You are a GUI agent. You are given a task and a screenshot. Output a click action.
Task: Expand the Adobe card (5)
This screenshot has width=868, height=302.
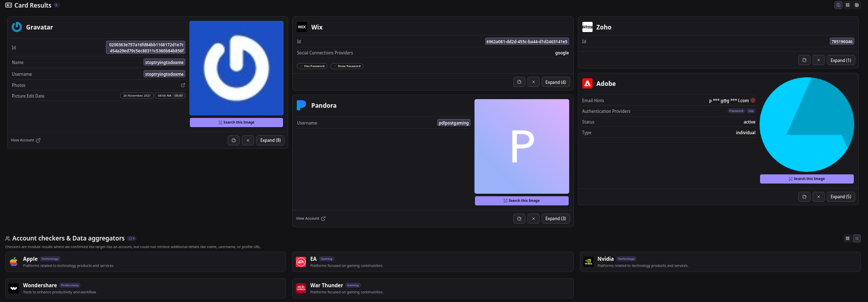click(x=841, y=197)
